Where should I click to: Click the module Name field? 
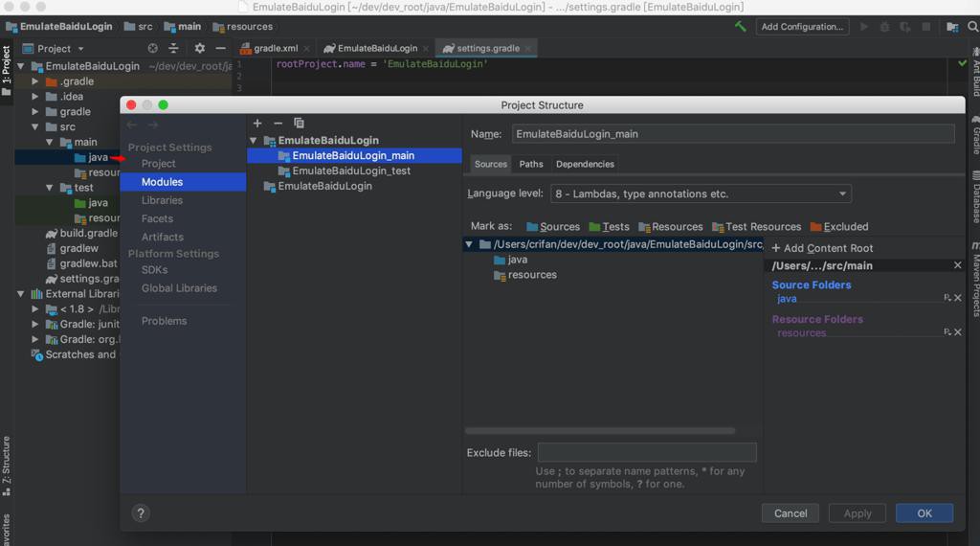[x=733, y=134]
